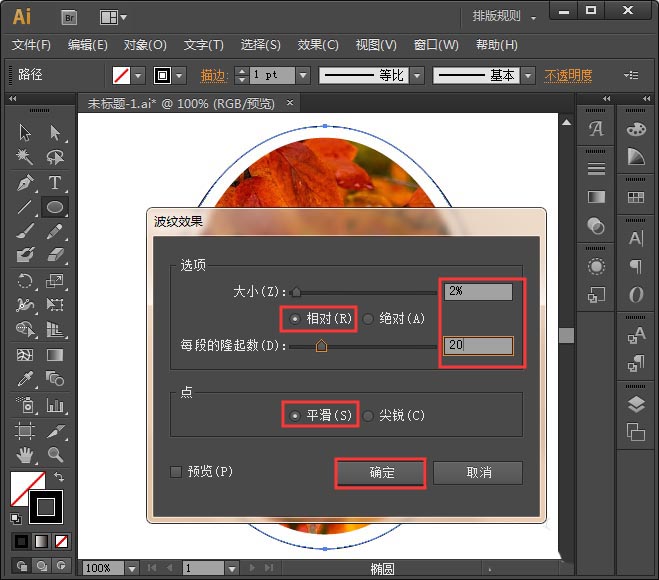Open the 不透明度 opacity link

point(568,76)
